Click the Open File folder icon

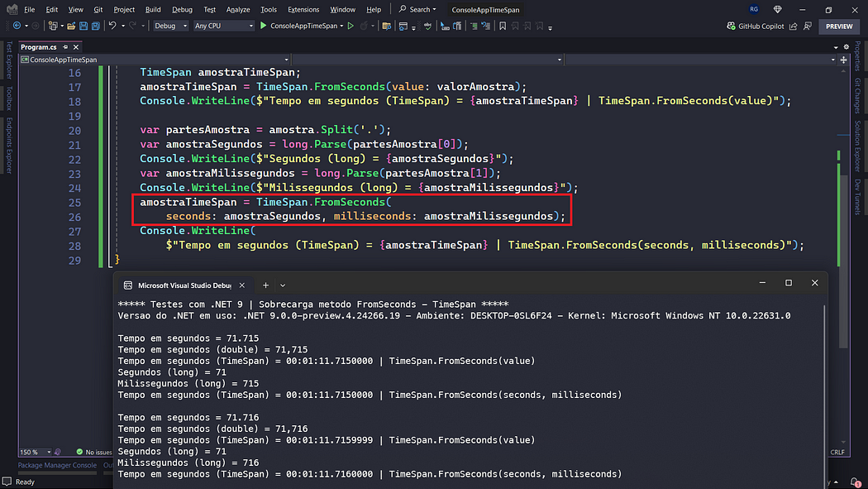(x=71, y=26)
